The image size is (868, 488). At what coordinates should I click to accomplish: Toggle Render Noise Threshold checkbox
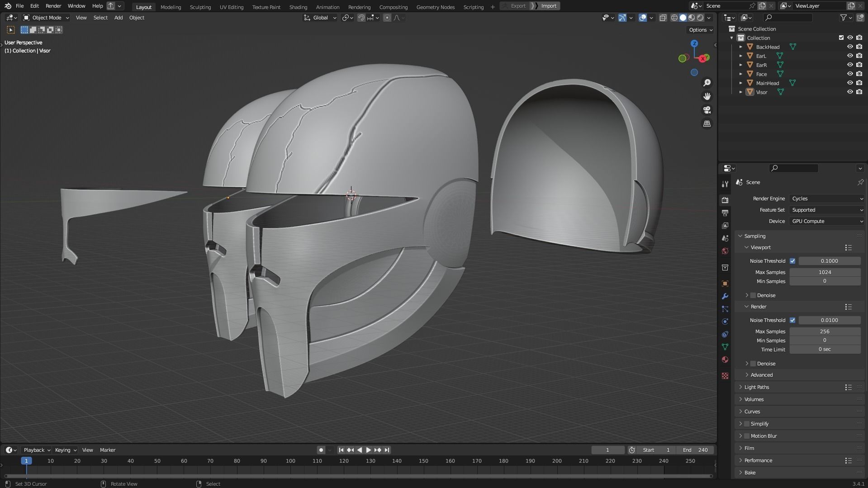tap(792, 320)
